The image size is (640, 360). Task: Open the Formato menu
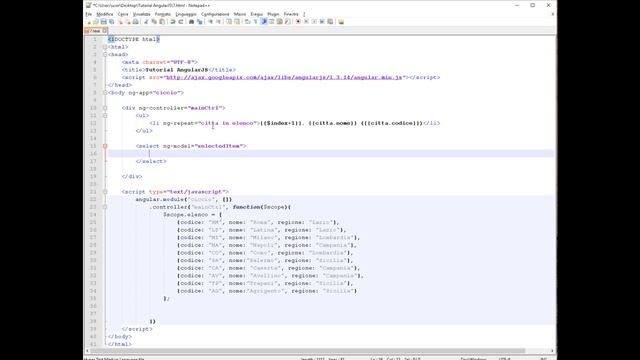coord(163,14)
